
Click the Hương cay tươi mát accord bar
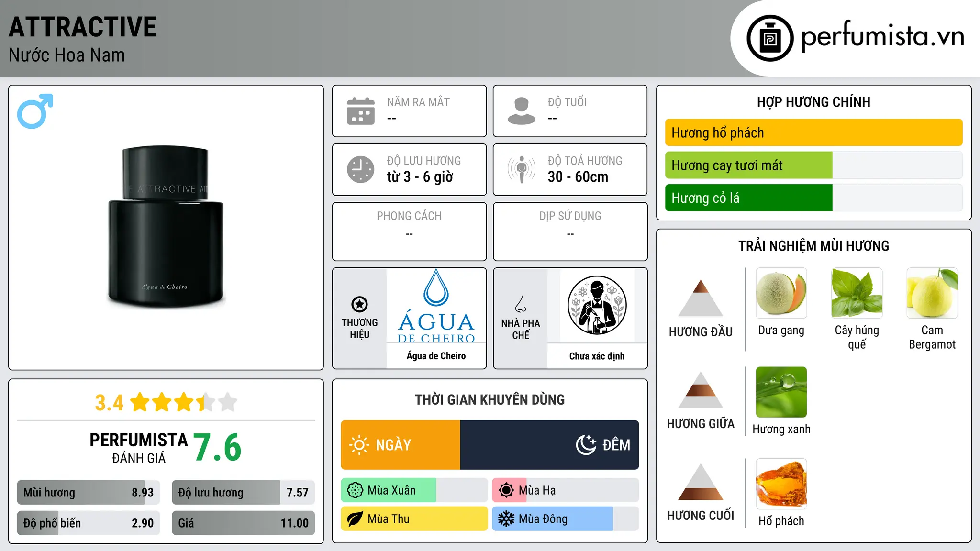[x=814, y=165]
